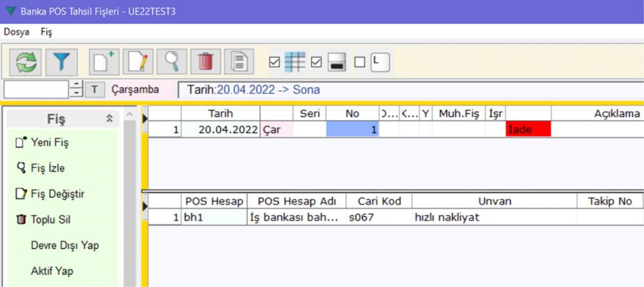Click the edit receipt pencil icon
The width and height of the screenshot is (644, 287).
click(x=138, y=62)
